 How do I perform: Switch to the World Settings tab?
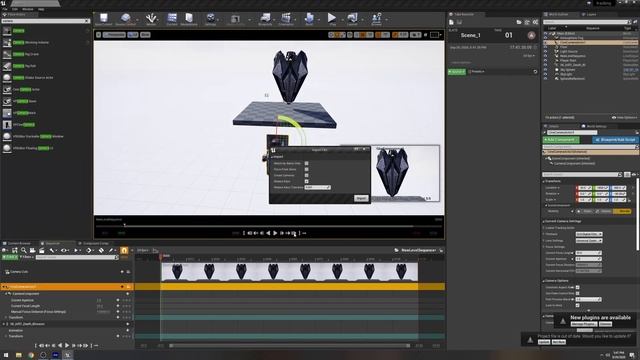pyautogui.click(x=596, y=126)
